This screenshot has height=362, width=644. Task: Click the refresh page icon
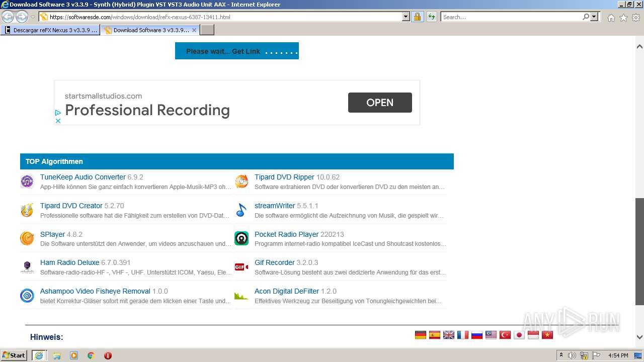[x=432, y=17]
